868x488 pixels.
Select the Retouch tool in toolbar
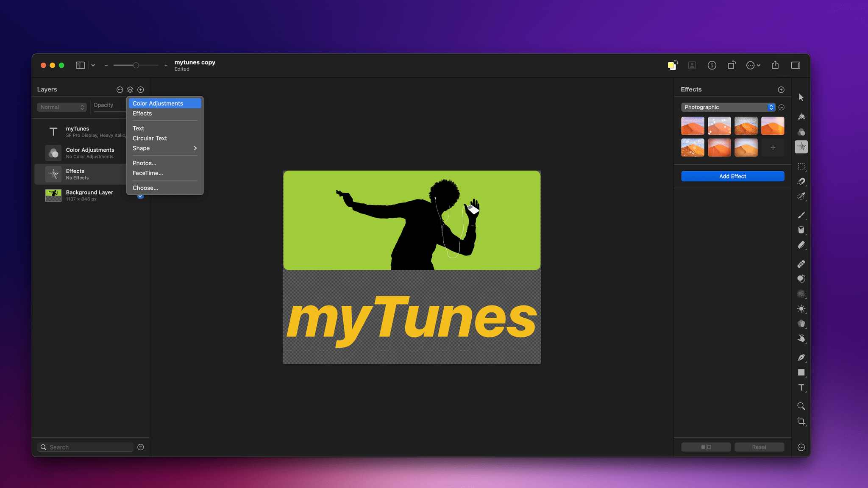point(801,264)
